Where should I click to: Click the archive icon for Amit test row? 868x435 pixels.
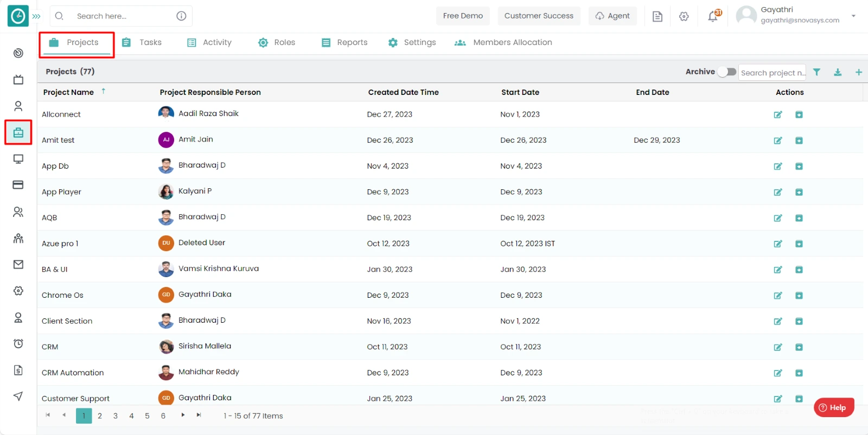click(x=799, y=140)
